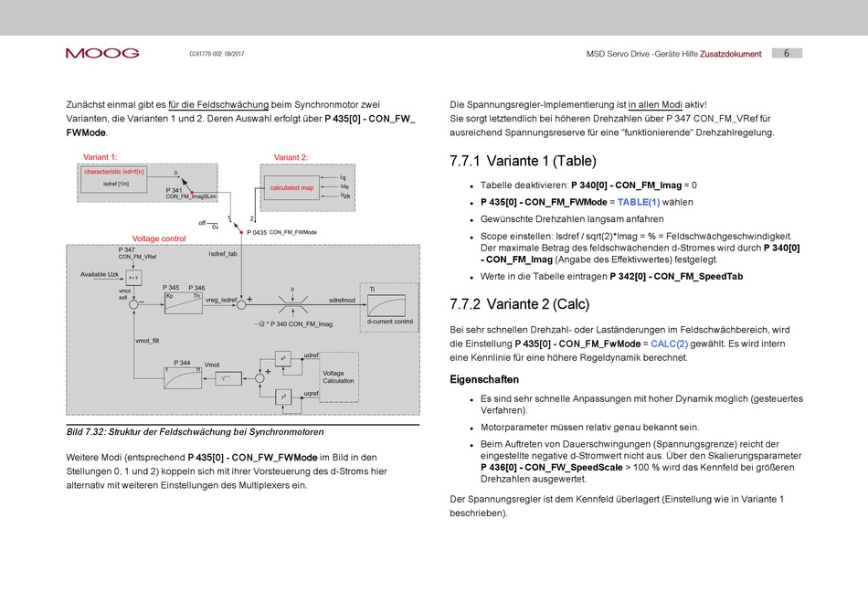Click the square-root block in the diagram
Image resolution: width=868 pixels, height=614 pixels.
(228, 378)
